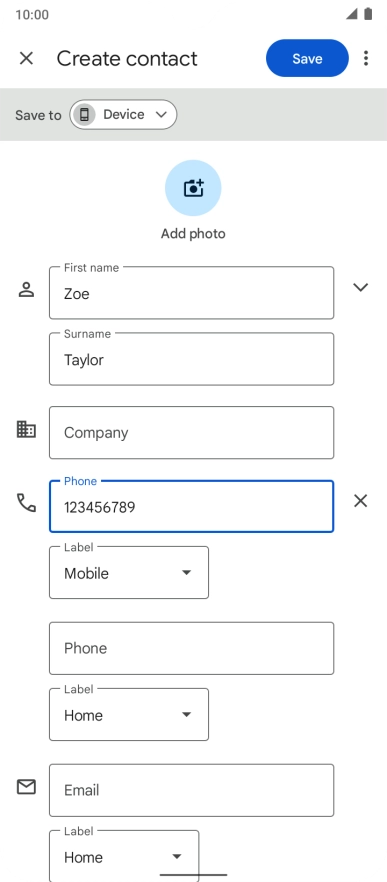Tap the company building icon

(x=26, y=430)
